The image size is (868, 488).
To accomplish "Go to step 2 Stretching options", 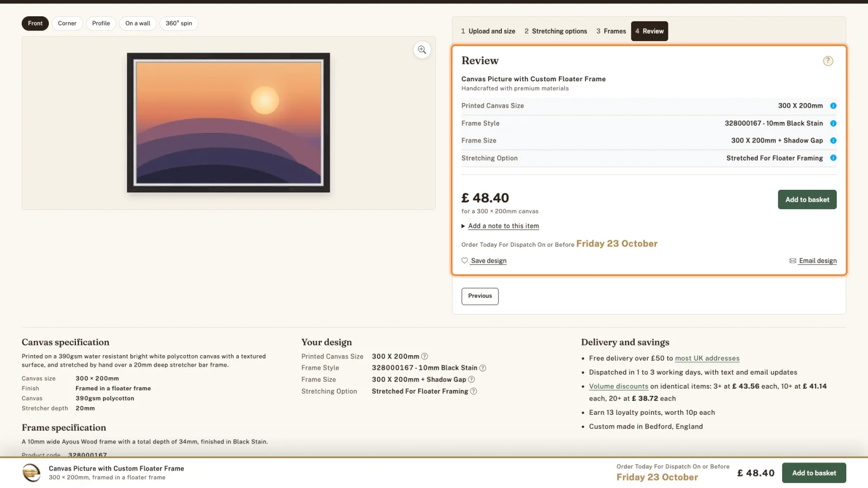I will [x=556, y=31].
